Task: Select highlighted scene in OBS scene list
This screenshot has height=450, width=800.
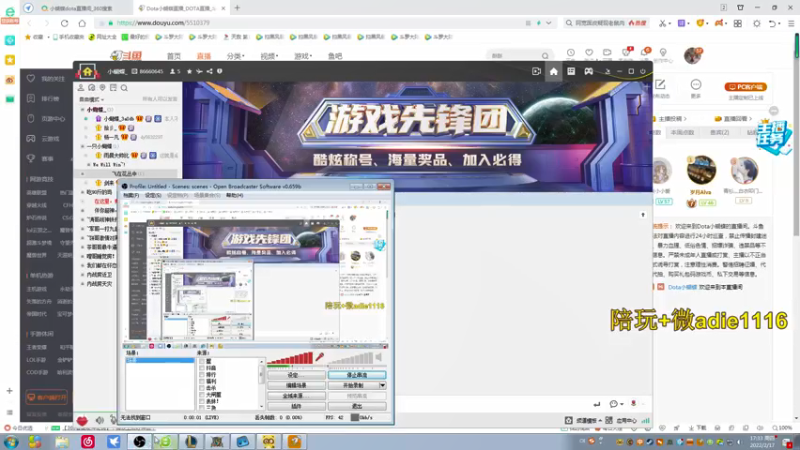Action: point(160,360)
